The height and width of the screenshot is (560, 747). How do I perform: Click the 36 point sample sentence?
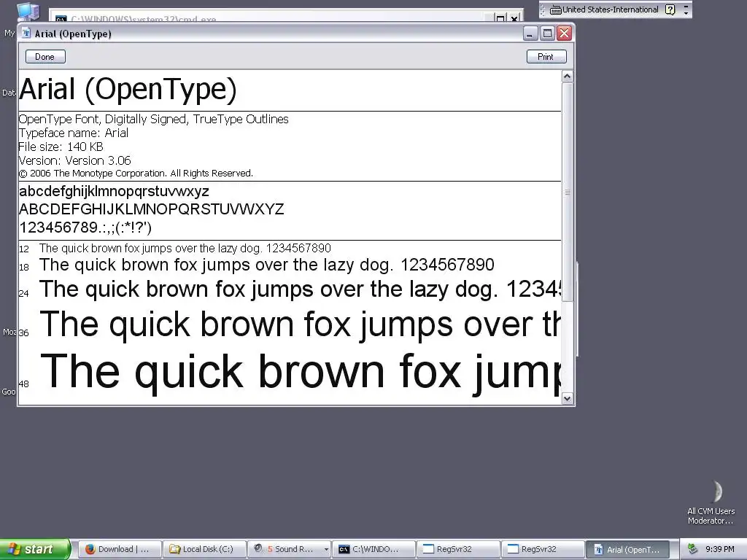click(300, 324)
